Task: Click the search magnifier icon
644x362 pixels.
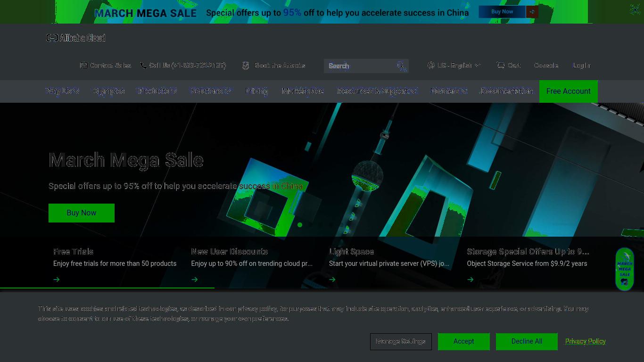Action: [x=402, y=66]
